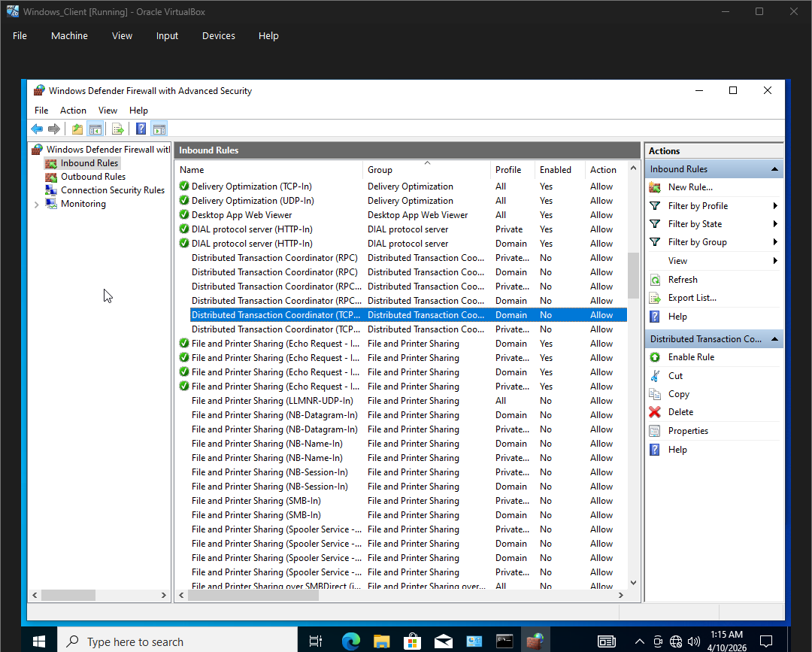Open the View menu of Firewall window
This screenshot has height=652, width=812.
tap(108, 111)
